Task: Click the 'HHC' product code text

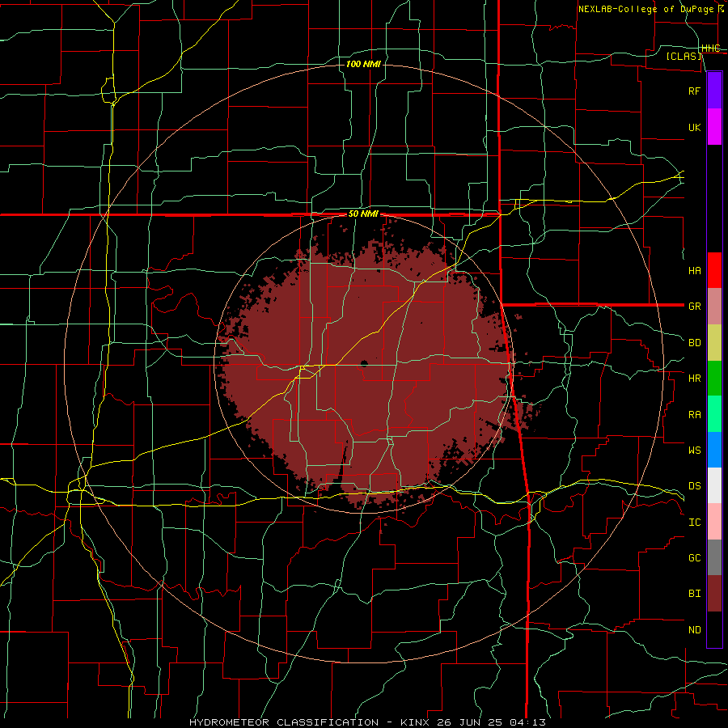Action: (711, 49)
